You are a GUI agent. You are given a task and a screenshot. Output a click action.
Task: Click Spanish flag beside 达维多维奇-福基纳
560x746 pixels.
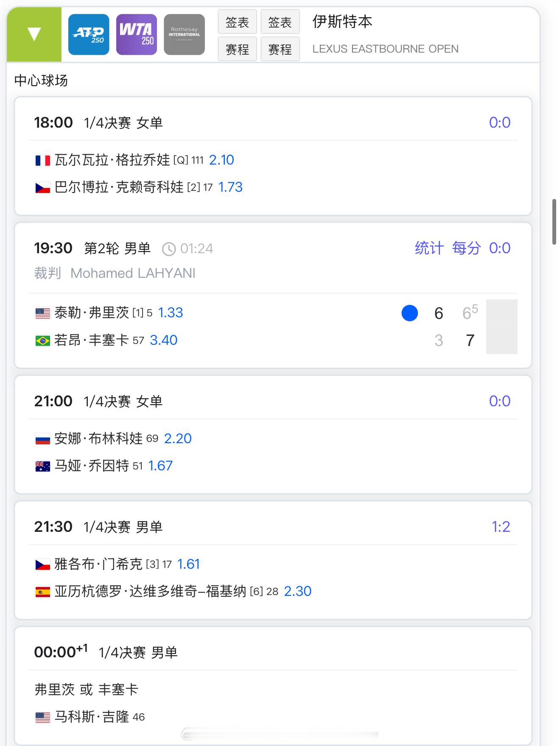click(x=42, y=592)
